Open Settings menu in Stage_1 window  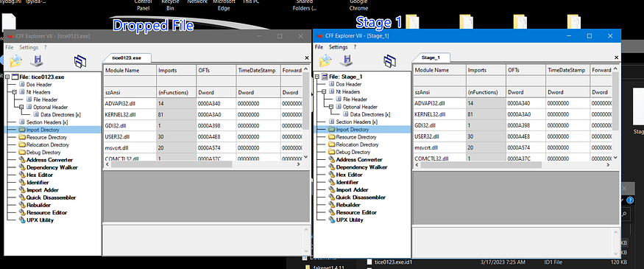(x=339, y=47)
